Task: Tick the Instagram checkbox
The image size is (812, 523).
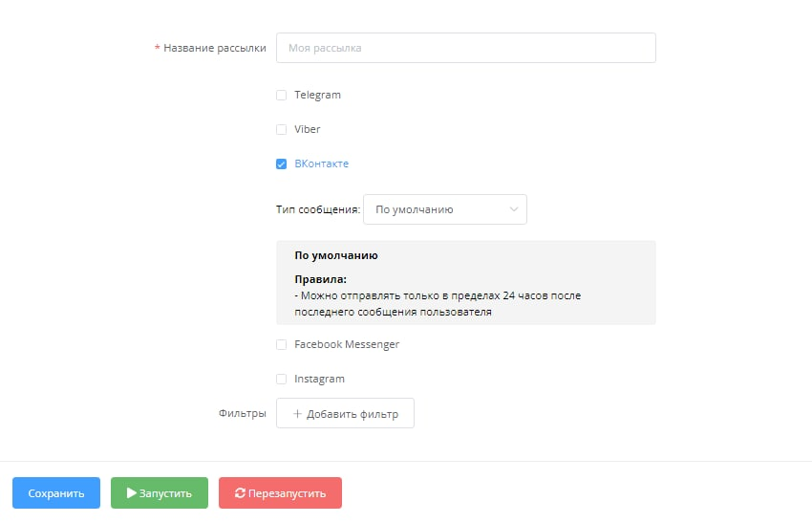Action: point(281,379)
